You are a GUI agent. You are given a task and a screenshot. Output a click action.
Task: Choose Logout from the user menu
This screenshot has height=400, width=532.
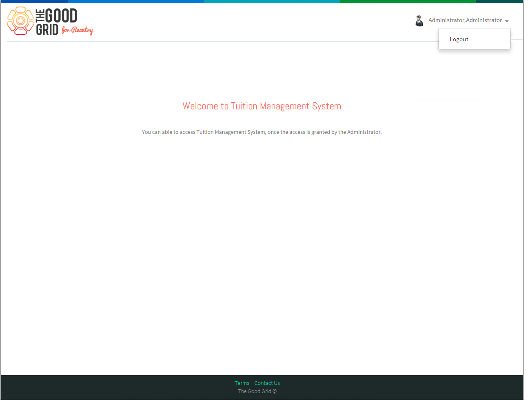(459, 39)
